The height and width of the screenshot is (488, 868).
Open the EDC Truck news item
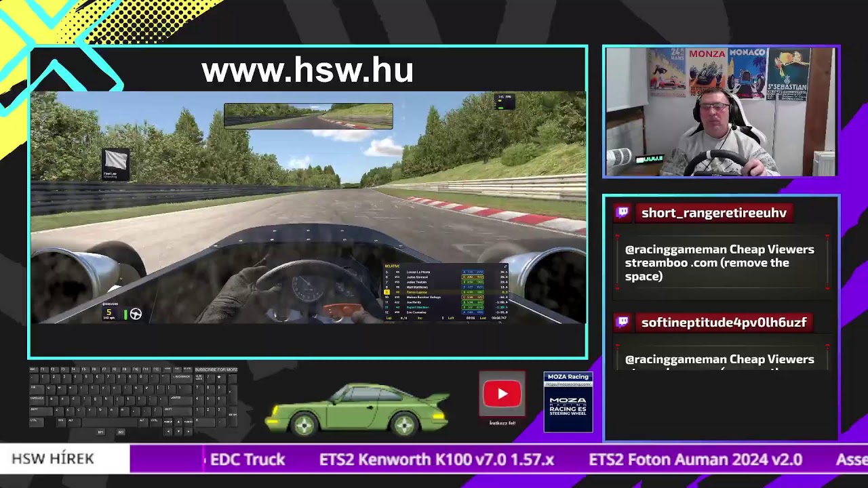tap(248, 460)
